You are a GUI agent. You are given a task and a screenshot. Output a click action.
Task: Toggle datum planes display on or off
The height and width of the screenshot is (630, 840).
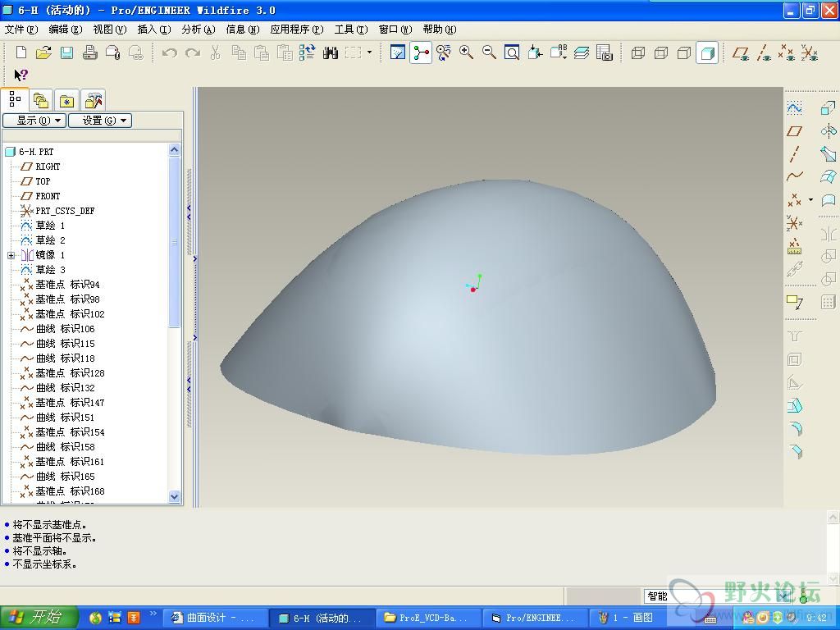click(x=741, y=52)
